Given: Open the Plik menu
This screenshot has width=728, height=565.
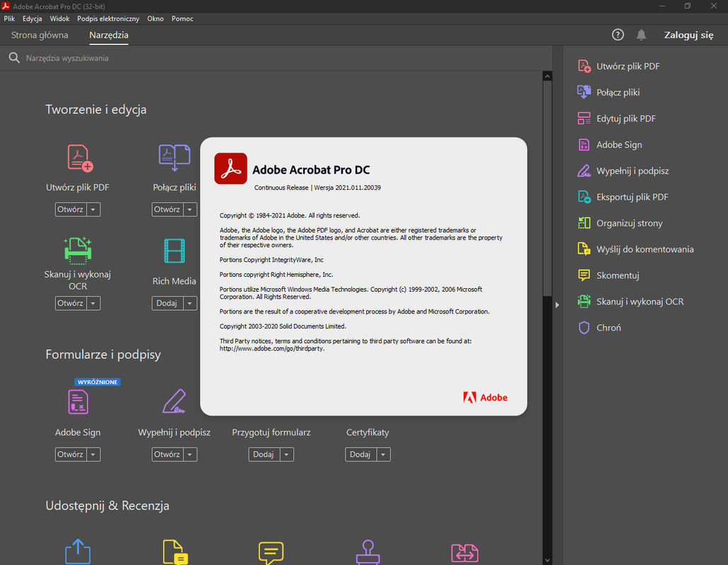Looking at the screenshot, I should [9, 18].
